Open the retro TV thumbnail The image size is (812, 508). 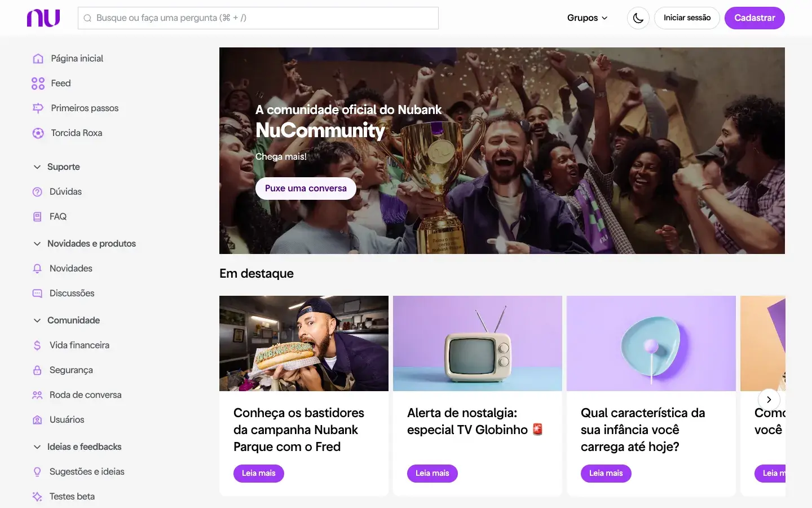[478, 343]
